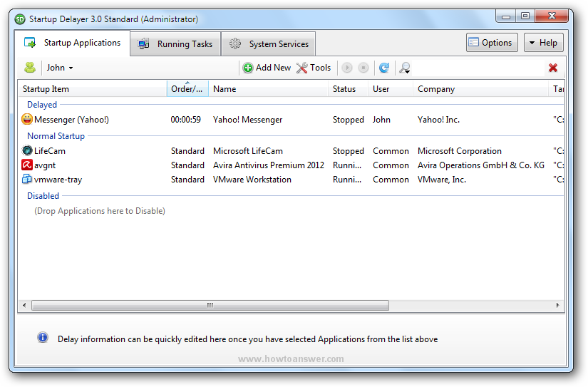Click the scrollbar left arrow
The height and width of the screenshot is (387, 588).
24,305
